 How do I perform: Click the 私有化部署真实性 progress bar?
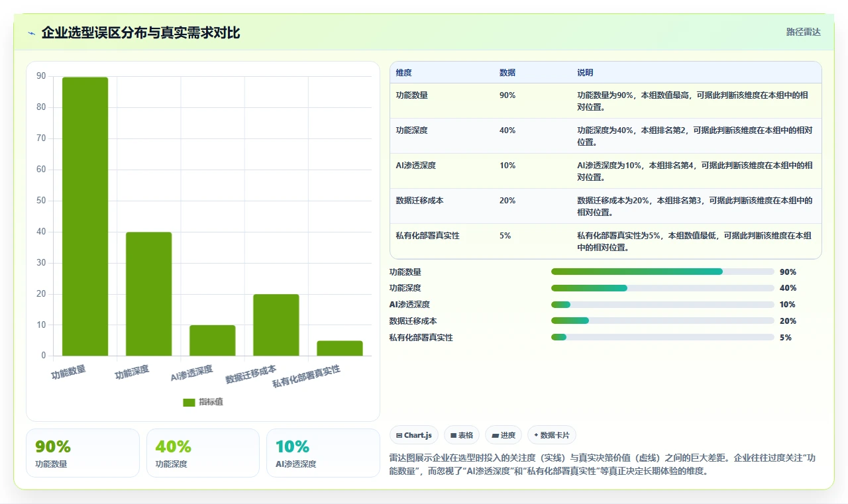pos(662,337)
